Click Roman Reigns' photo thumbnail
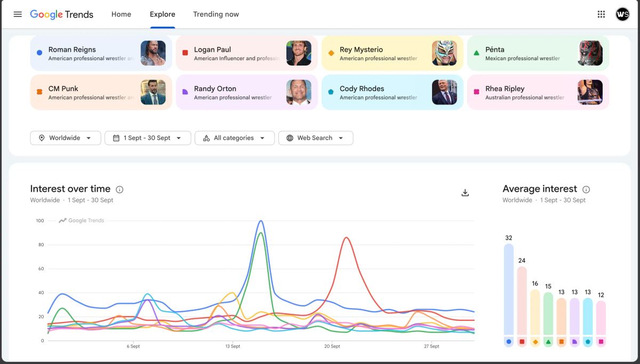 point(153,53)
